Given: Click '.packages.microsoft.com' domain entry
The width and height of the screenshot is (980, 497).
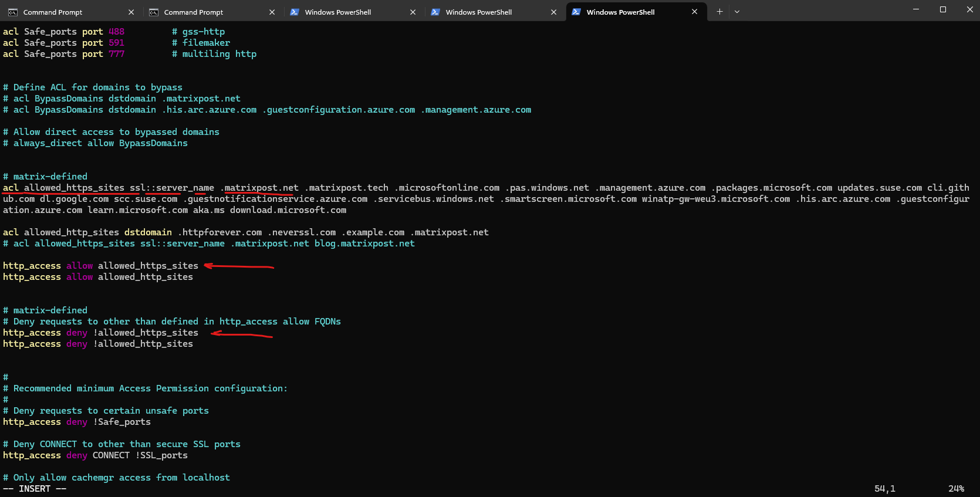Looking at the screenshot, I should click(772, 188).
